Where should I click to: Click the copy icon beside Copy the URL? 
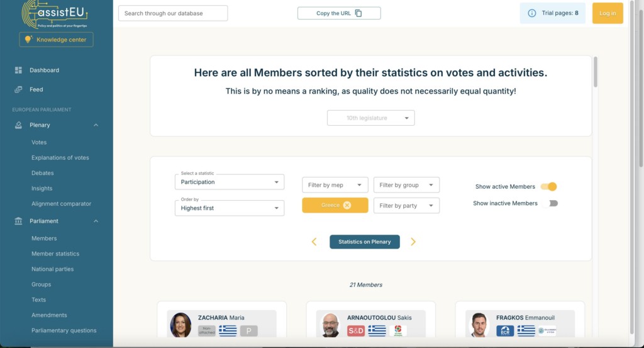(x=358, y=13)
